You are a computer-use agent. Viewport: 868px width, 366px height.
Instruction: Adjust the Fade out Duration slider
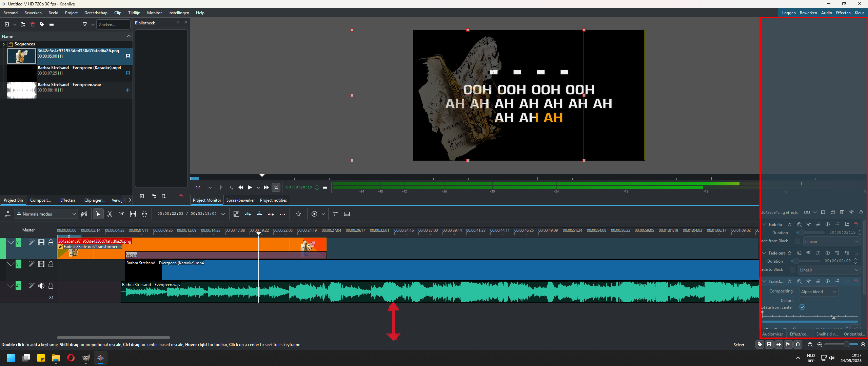pos(805,261)
